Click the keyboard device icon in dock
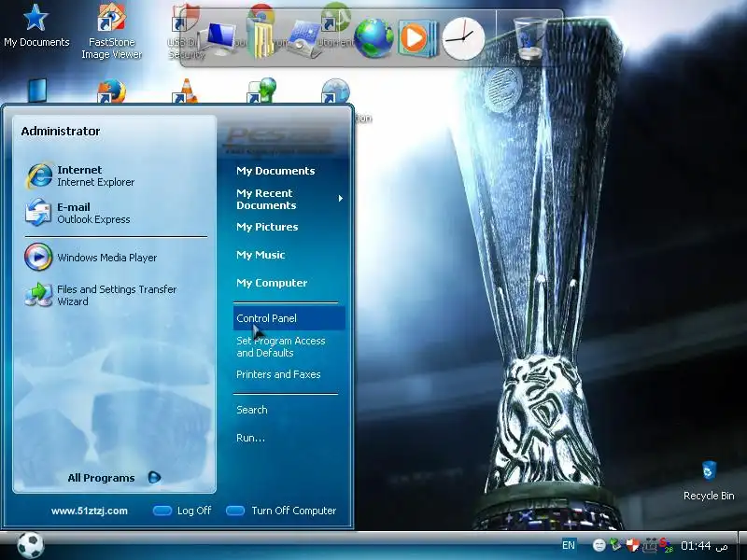 click(305, 39)
